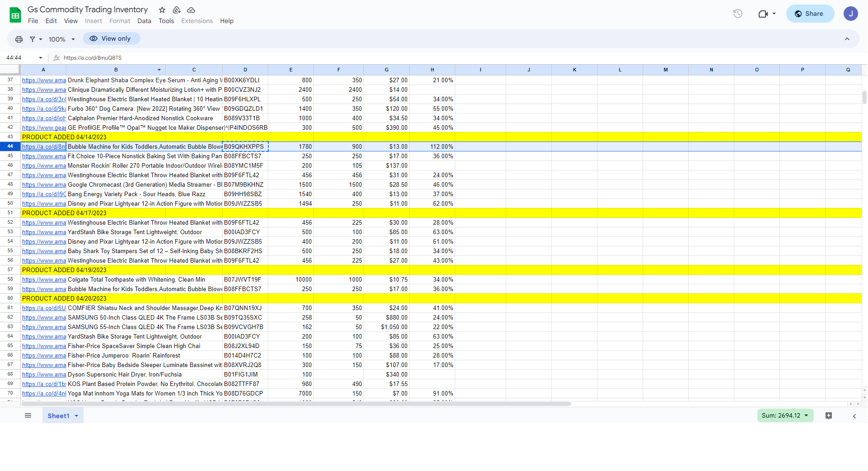Open the filter views dropdown arrow
The height and width of the screenshot is (471, 868).
point(41,39)
